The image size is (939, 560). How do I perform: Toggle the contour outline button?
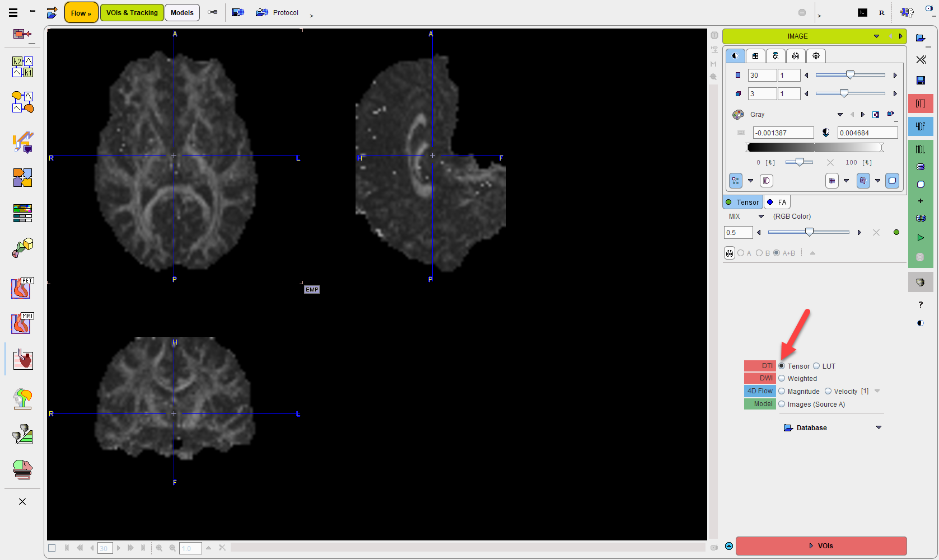coord(893,181)
